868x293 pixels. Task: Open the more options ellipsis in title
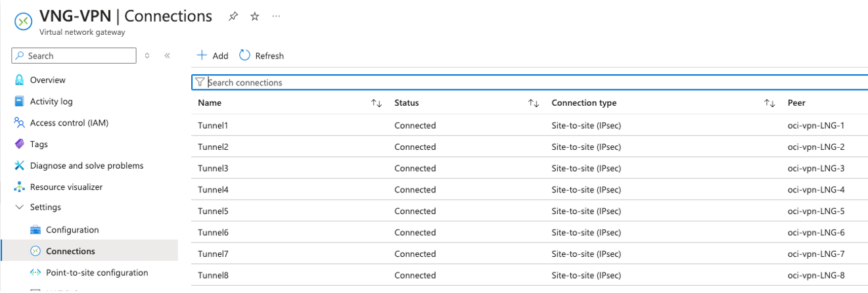(276, 17)
